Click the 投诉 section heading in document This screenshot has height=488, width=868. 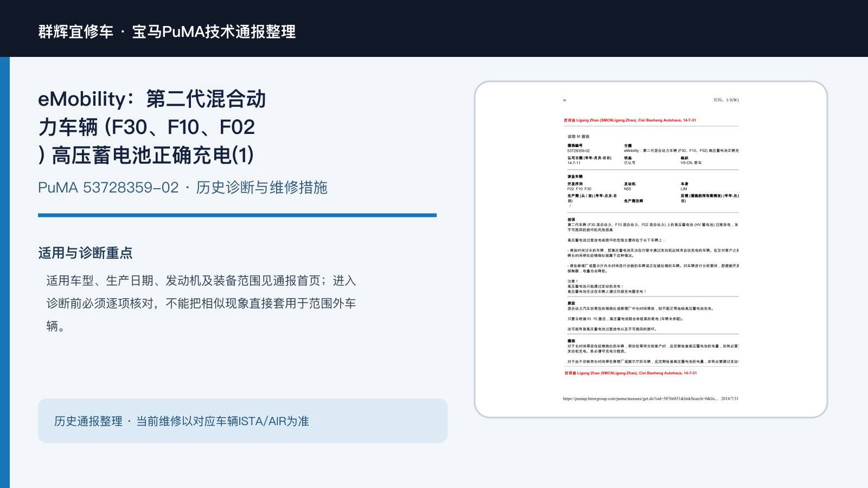[x=571, y=220]
